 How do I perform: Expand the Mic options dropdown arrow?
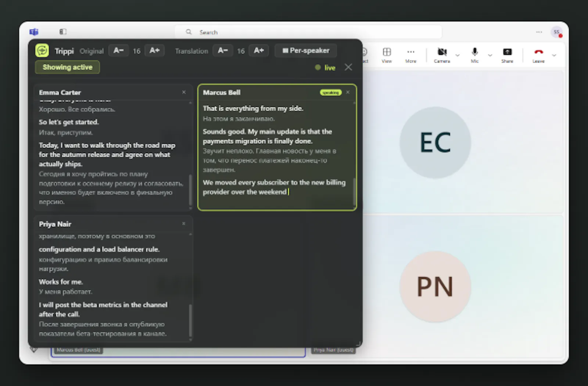click(x=490, y=55)
